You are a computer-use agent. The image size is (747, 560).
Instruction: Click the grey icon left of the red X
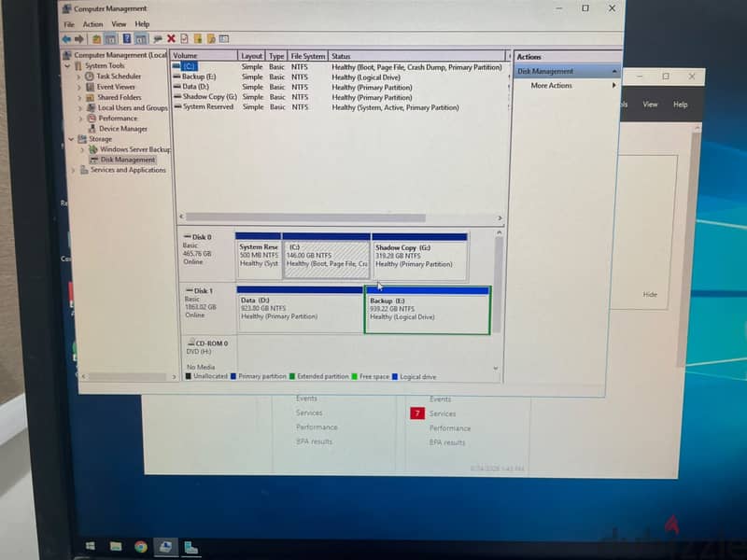coord(158,39)
